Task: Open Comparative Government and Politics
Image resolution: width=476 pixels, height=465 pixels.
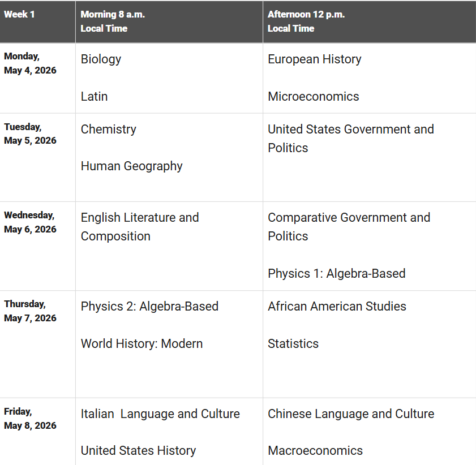Action: pos(349,226)
